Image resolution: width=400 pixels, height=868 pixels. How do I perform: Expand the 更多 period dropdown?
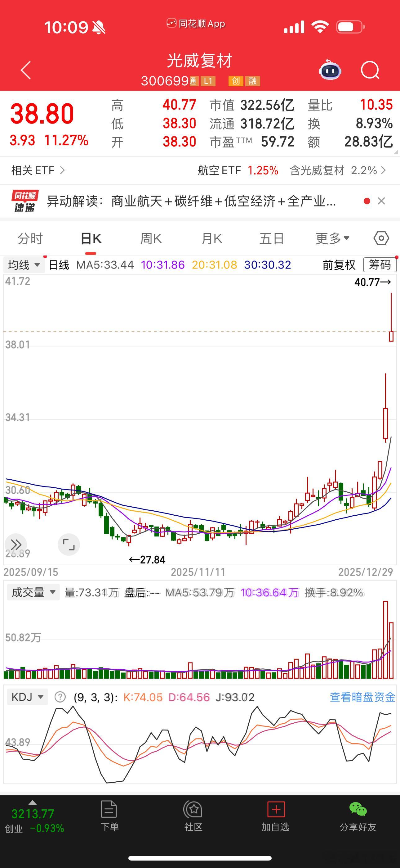click(332, 238)
